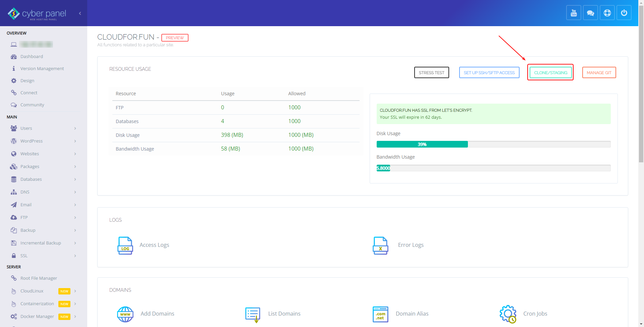
Task: Click the Databases stack icon
Action: 14,179
